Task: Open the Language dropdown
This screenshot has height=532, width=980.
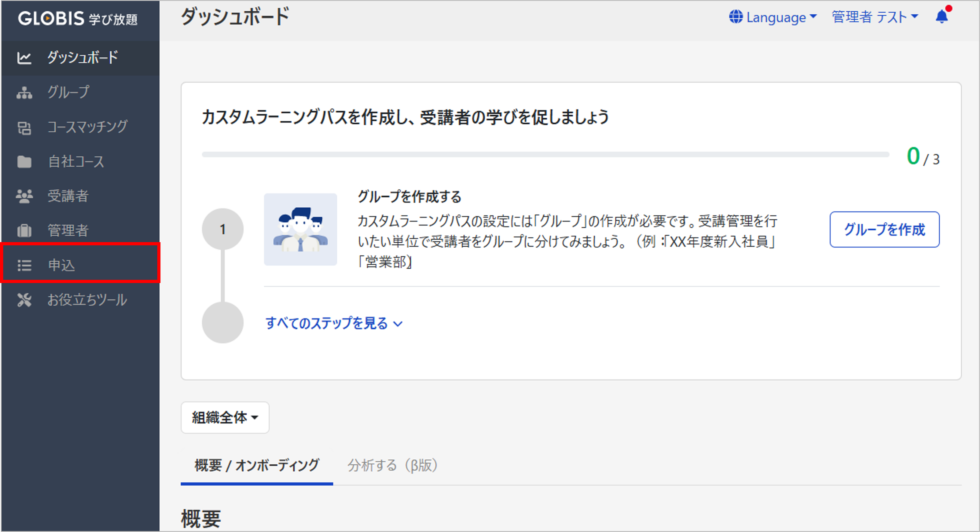Action: [776, 18]
